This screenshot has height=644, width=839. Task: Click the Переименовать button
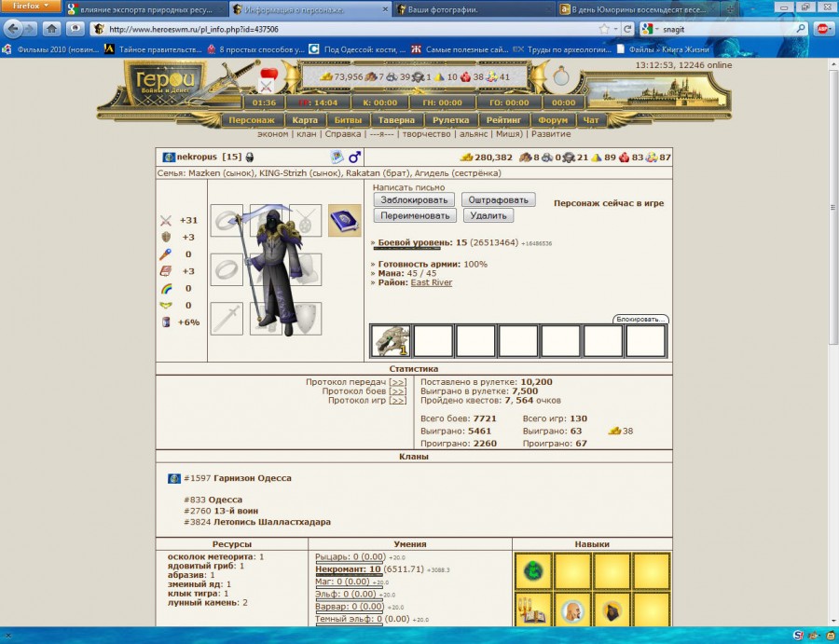[415, 215]
